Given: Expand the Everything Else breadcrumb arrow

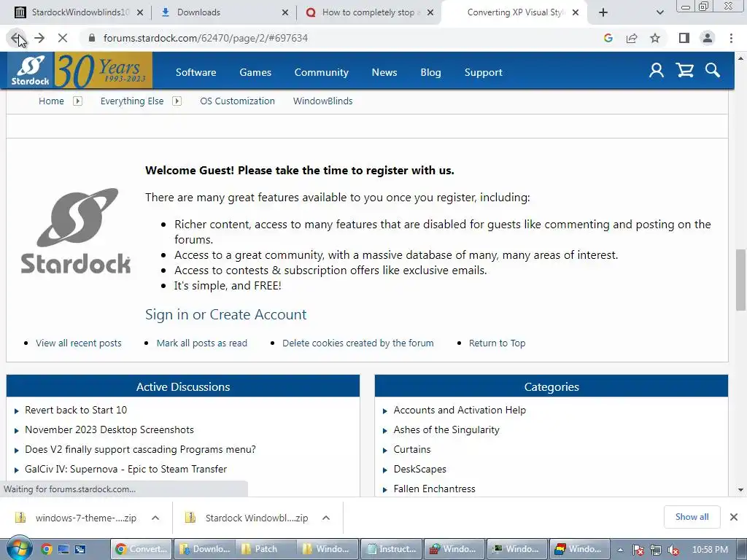Looking at the screenshot, I should point(177,101).
